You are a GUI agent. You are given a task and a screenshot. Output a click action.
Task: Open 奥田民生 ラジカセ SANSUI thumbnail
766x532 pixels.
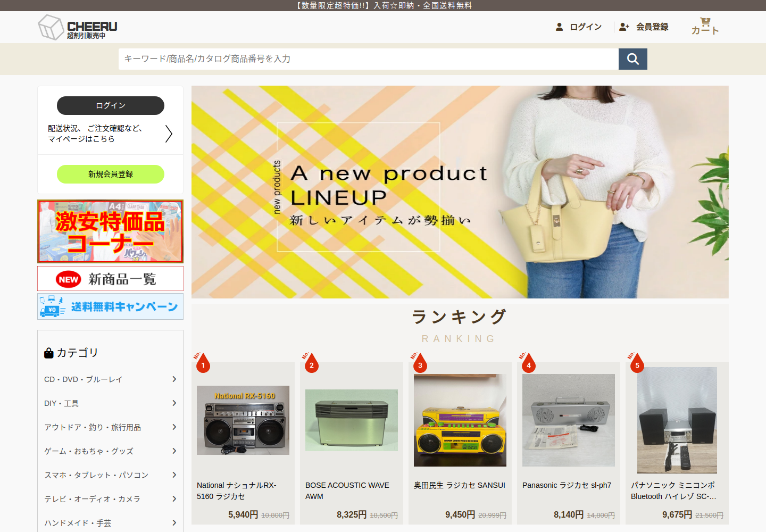[x=460, y=420]
